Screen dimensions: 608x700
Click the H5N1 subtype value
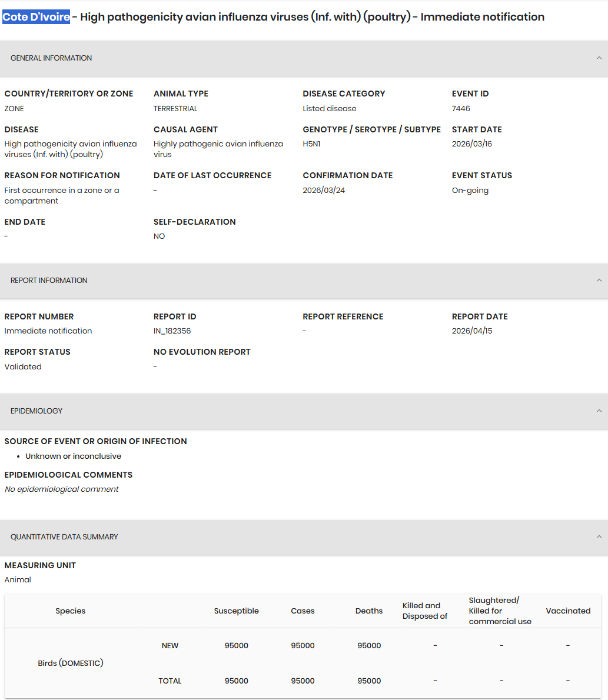coord(311,144)
